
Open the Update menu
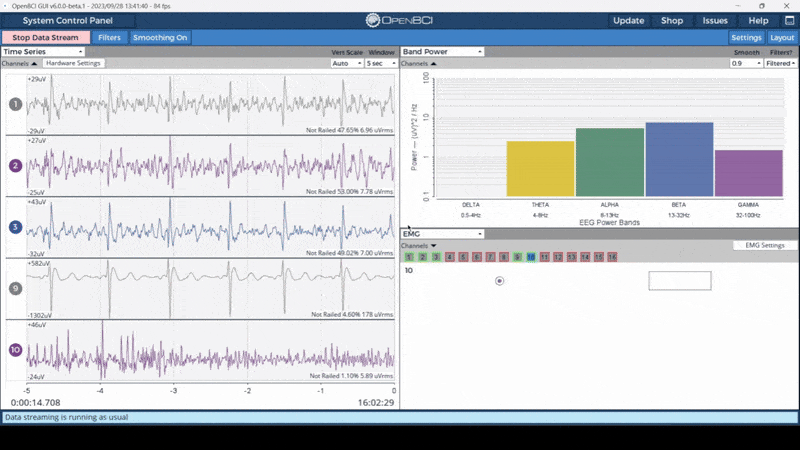pos(629,20)
